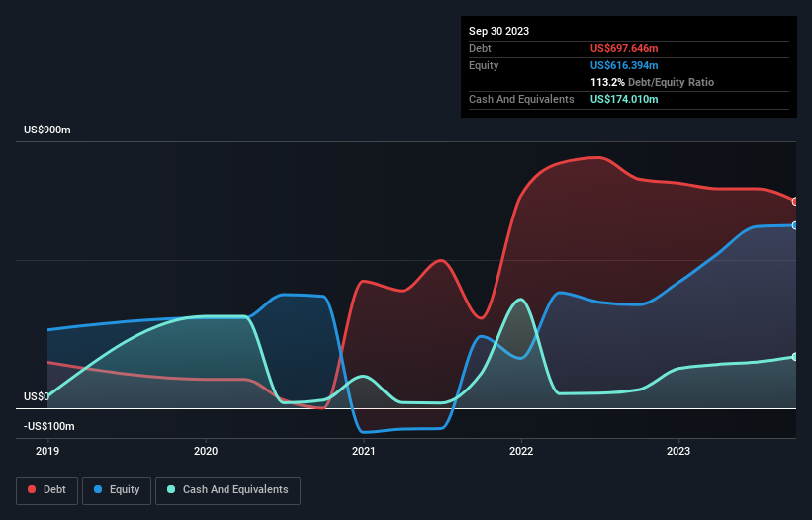
Task: Click the Debt value US$697.646m
Action: [624, 48]
